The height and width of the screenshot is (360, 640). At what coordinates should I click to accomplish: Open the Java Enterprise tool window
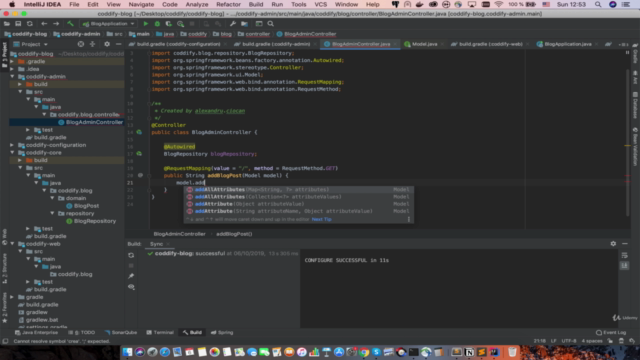(x=36, y=332)
